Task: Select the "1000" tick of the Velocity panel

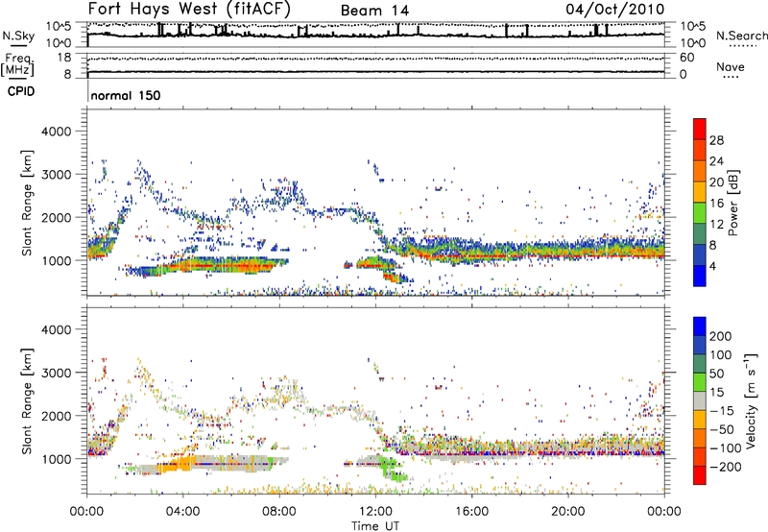Action: (x=57, y=459)
